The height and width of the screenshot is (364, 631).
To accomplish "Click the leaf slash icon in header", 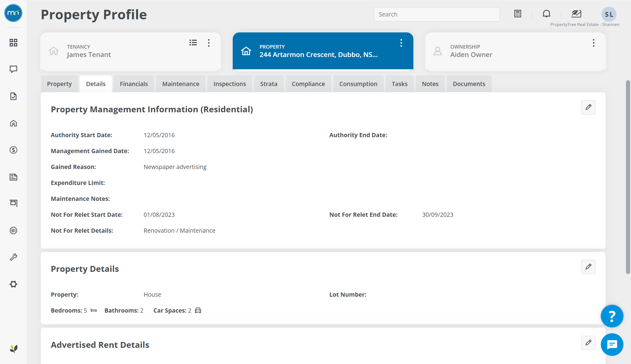I will click(x=576, y=14).
